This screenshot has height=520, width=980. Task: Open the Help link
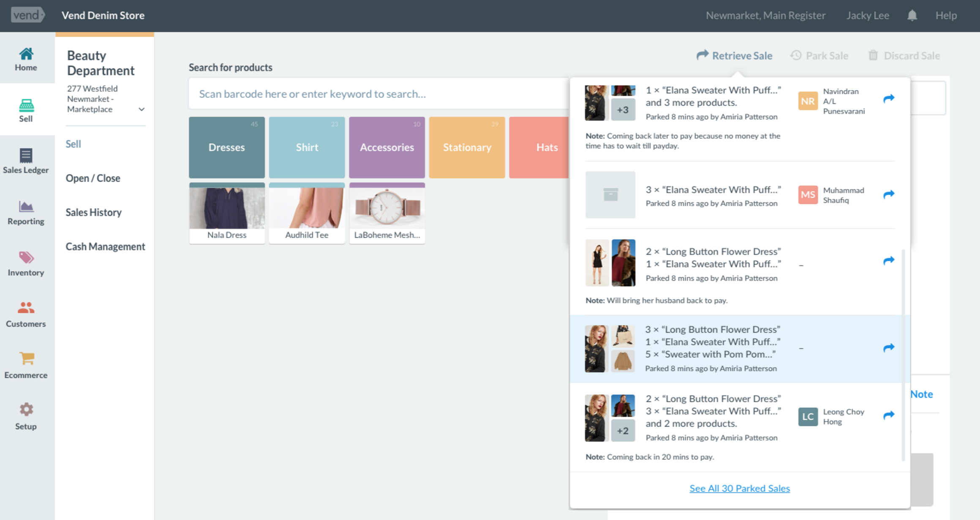945,16
